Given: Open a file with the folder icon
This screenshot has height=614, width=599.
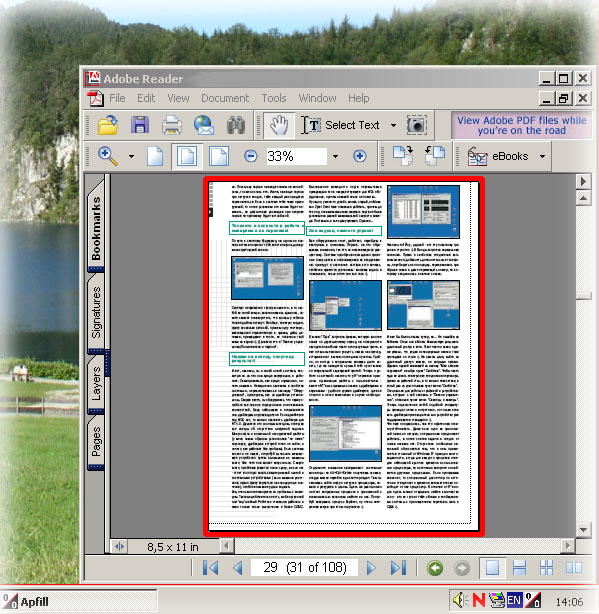Looking at the screenshot, I should 108,125.
